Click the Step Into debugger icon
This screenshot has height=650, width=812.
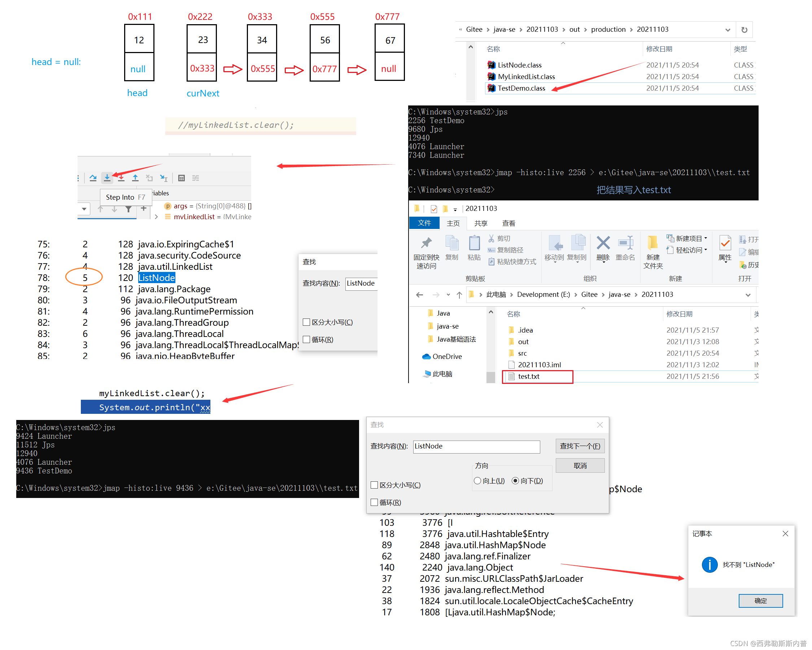coord(107,178)
